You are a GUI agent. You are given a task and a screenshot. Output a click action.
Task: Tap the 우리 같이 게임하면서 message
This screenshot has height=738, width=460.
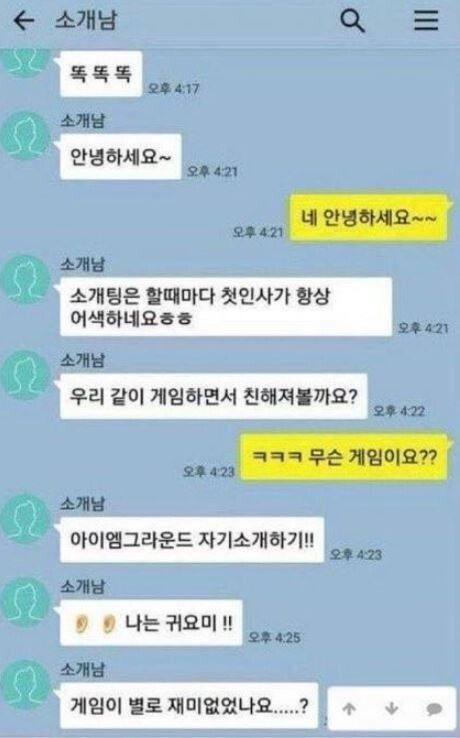pyautogui.click(x=213, y=396)
